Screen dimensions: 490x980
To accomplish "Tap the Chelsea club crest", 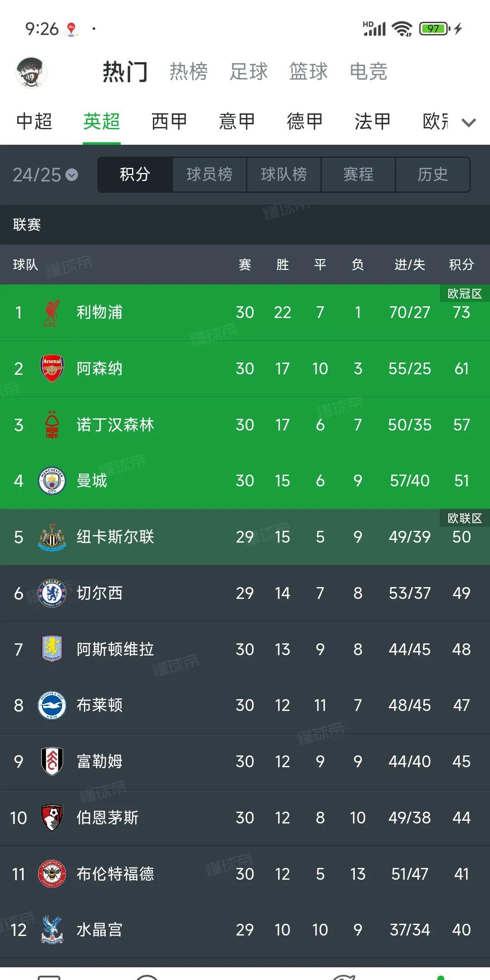I will 52,593.
